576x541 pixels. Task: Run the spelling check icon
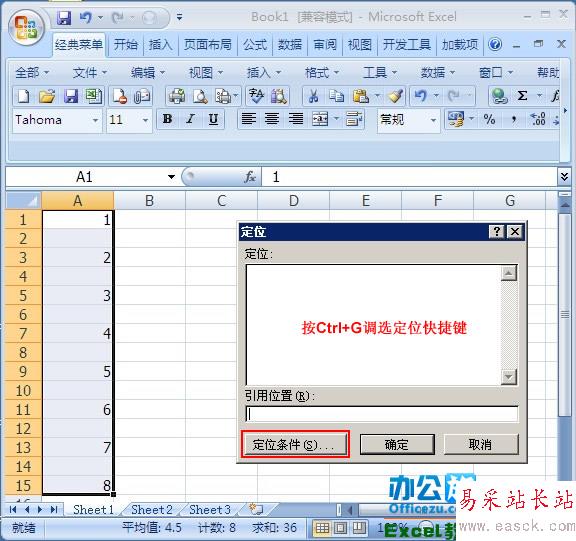pos(256,96)
